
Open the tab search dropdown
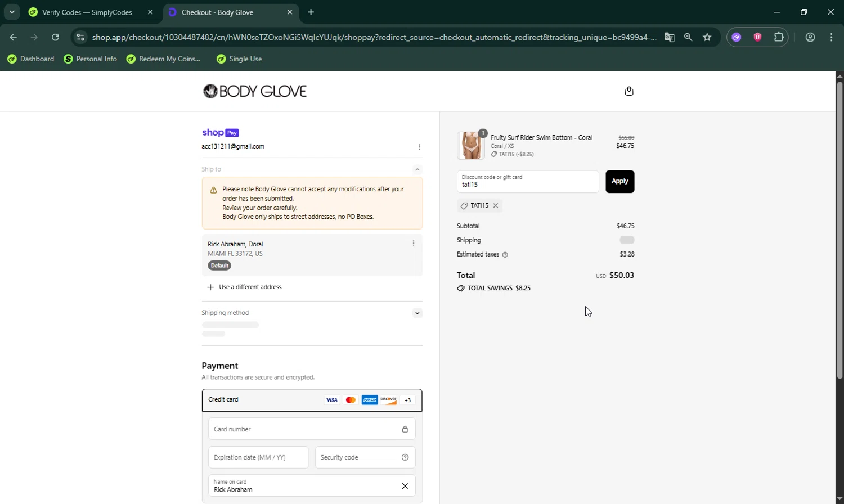12,12
